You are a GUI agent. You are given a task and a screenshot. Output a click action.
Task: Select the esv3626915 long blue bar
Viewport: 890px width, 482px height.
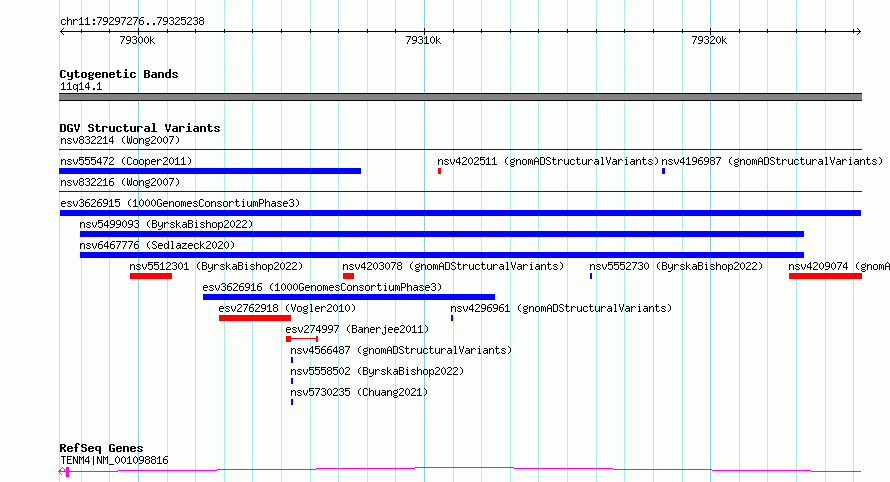[460, 213]
